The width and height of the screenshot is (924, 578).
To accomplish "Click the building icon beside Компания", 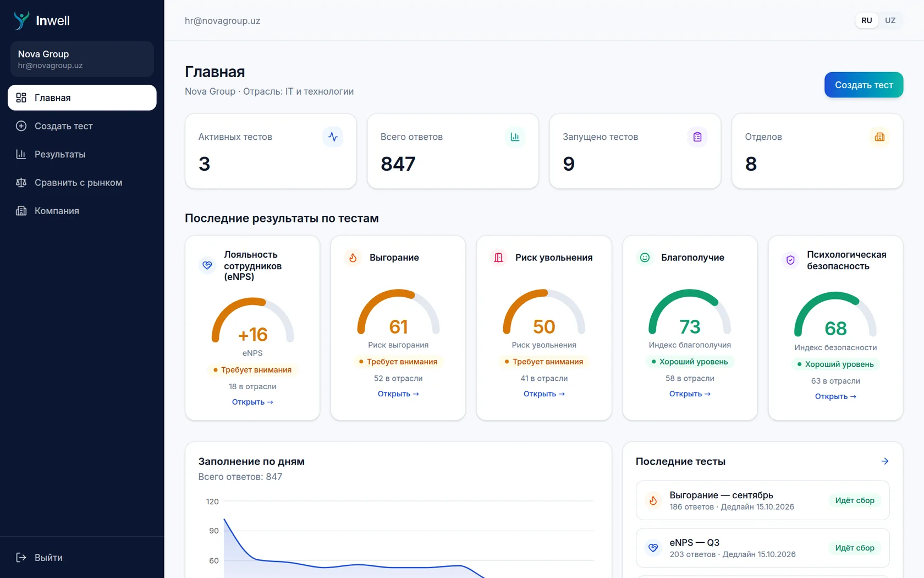I will (21, 211).
